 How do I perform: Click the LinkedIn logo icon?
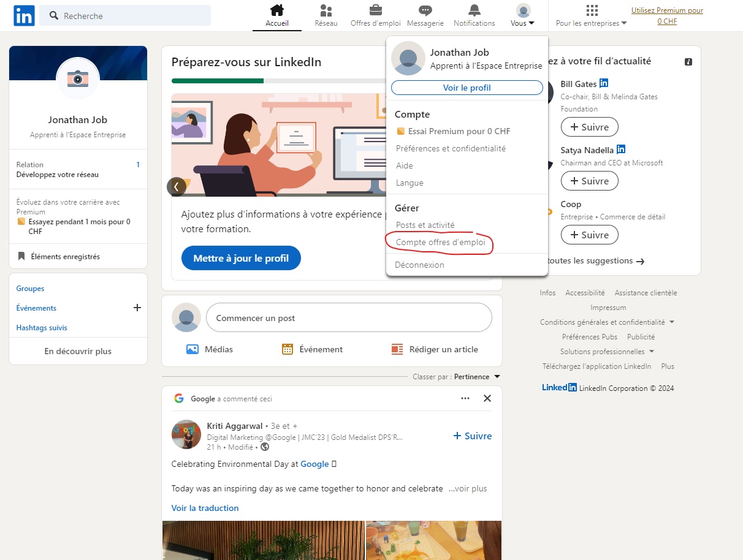click(x=24, y=16)
